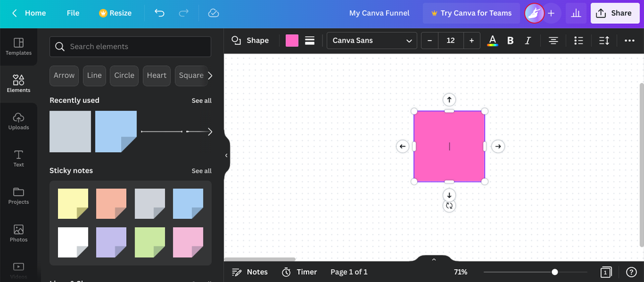644x282 pixels.
Task: Add the gray square recent element
Action: (x=70, y=131)
